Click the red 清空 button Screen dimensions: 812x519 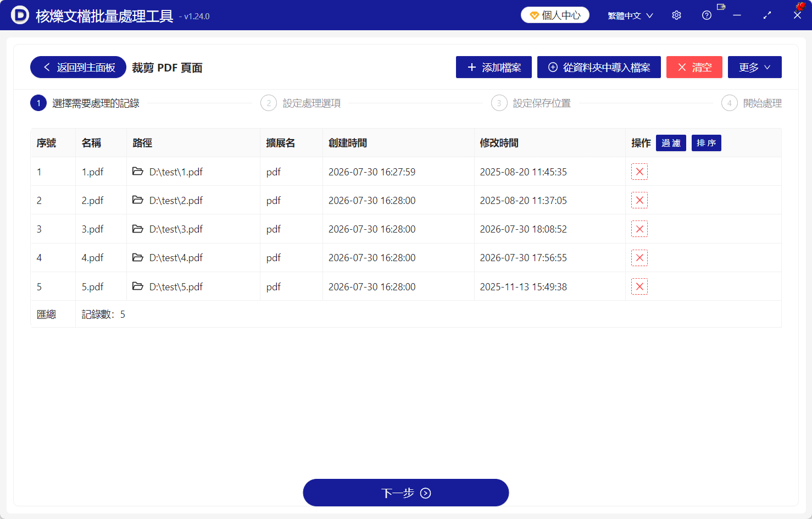coord(694,67)
